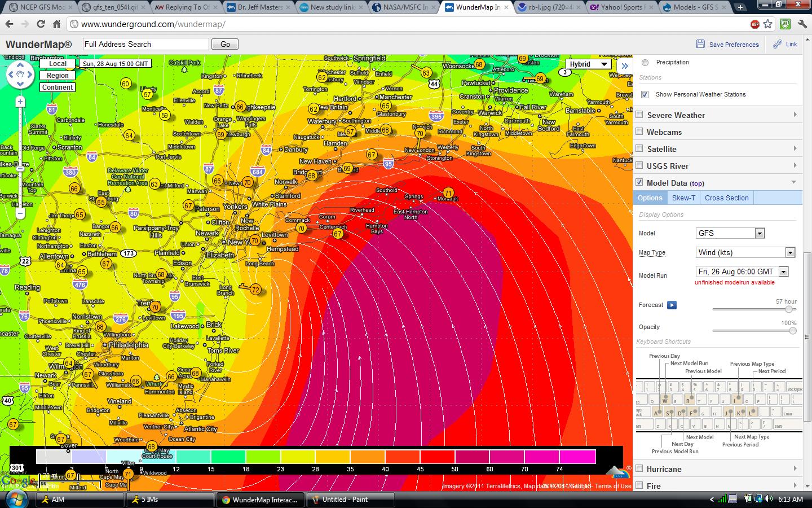
Task: Open AIM window from taskbar
Action: (80, 500)
